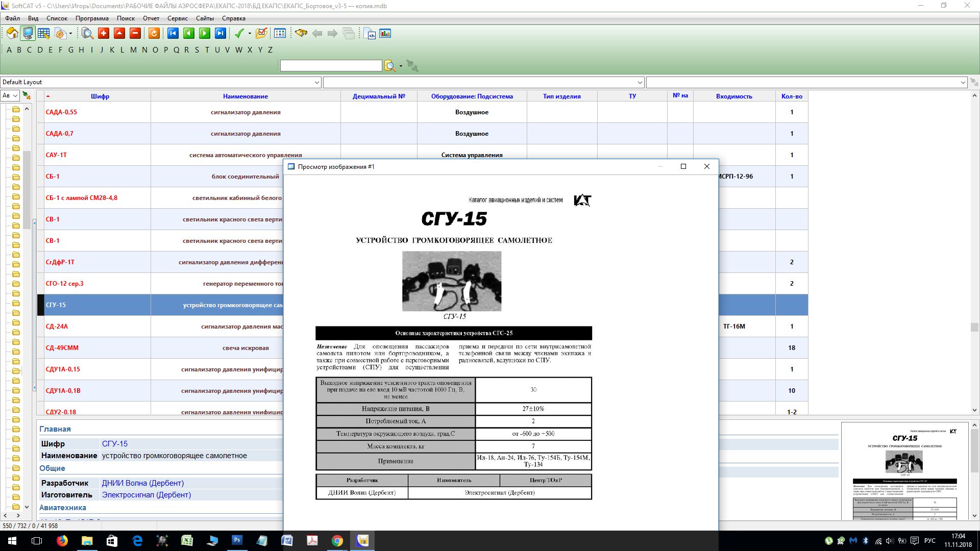This screenshot has width=980, height=551.
Task: Open the Программа menu
Action: point(92,18)
